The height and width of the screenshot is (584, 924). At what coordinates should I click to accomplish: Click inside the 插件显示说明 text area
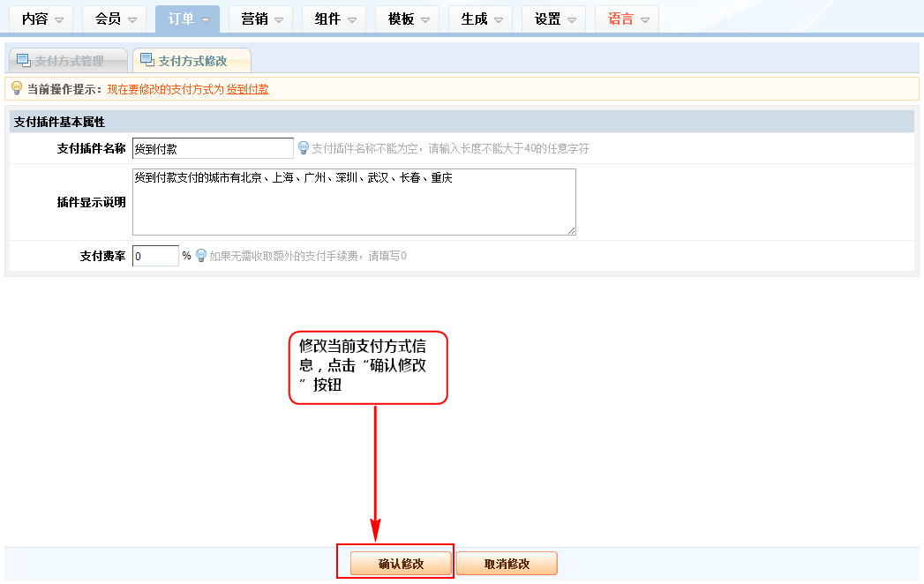[354, 202]
